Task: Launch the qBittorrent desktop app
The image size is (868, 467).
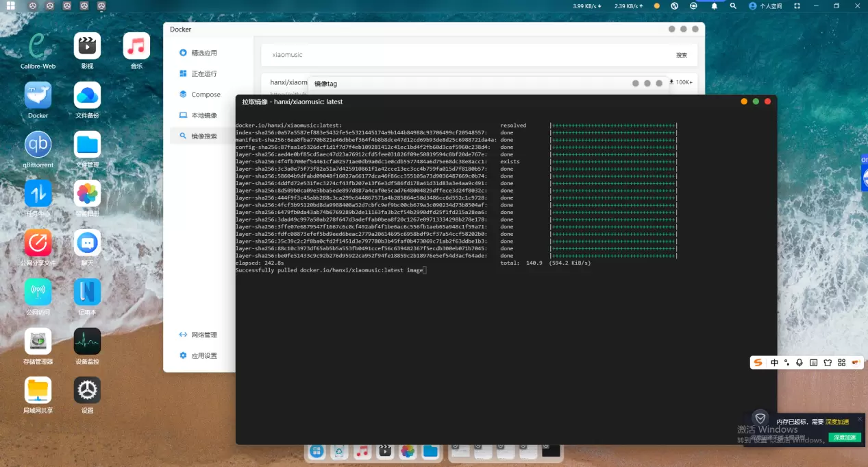Action: pos(38,145)
